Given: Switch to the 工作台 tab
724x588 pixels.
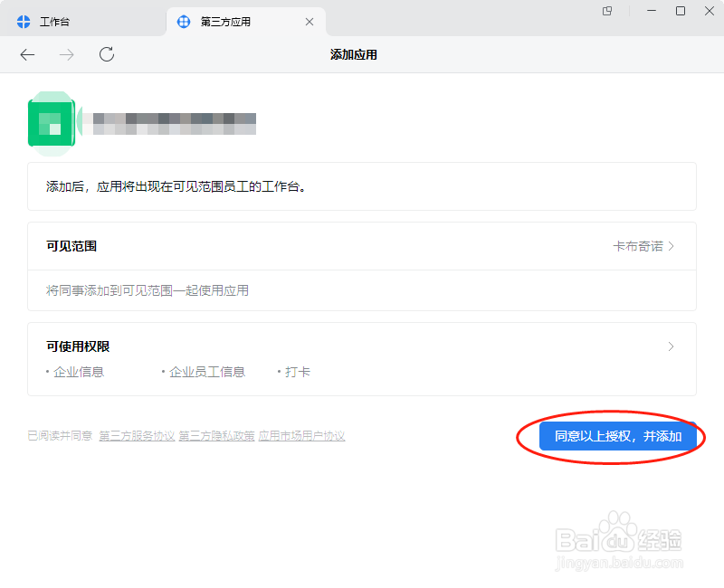Looking at the screenshot, I should tap(54, 20).
